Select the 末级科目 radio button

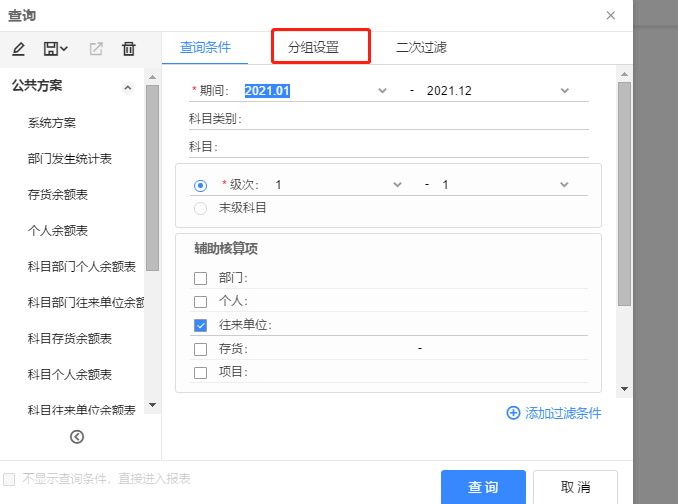[x=200, y=208]
